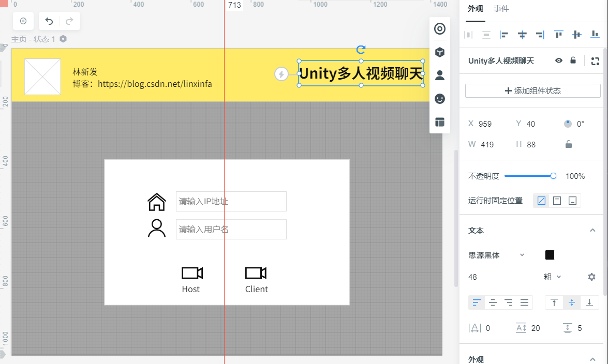Viewport: 608px width, 364px height.
Task: Open the emoji smiley icon in floating toolbar
Action: [x=439, y=98]
